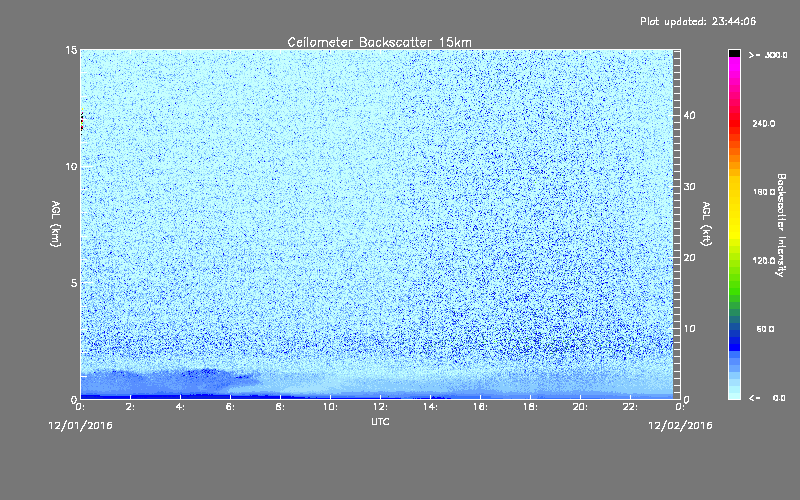Click the right 'AGL (kft)' axis label

(x=706, y=223)
